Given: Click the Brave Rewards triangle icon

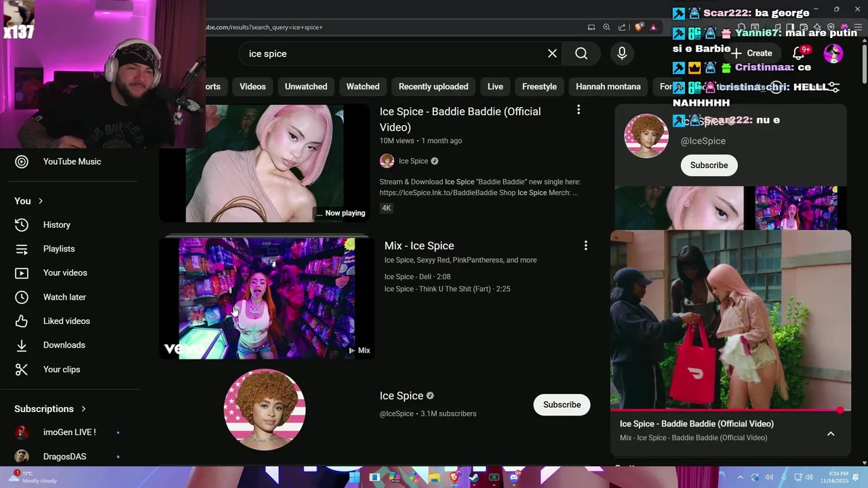Looking at the screenshot, I should tap(653, 27).
